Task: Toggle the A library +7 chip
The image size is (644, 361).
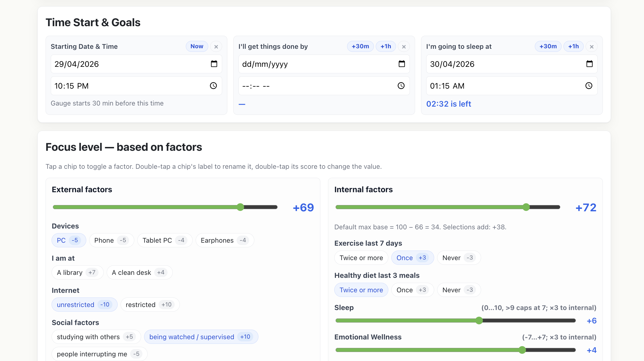Action: 77,272
